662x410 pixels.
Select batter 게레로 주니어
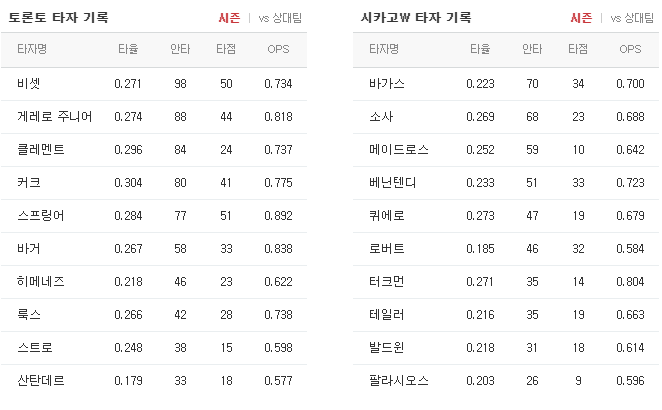54,116
